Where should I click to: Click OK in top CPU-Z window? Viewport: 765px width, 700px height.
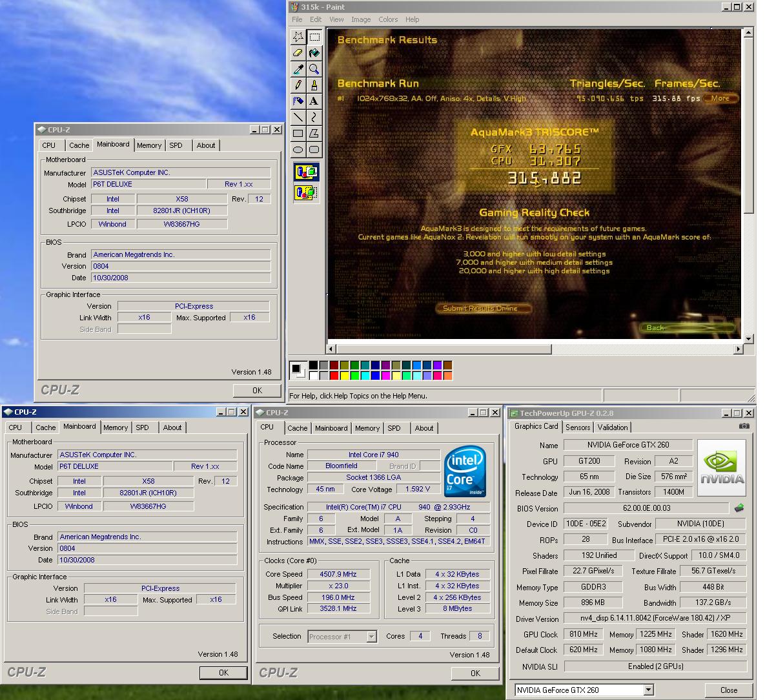coord(257,391)
